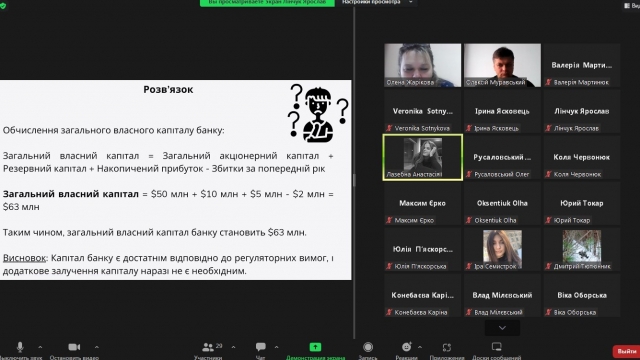Open audio options arrow beside the microphone
640x360 pixels.
tap(40, 347)
